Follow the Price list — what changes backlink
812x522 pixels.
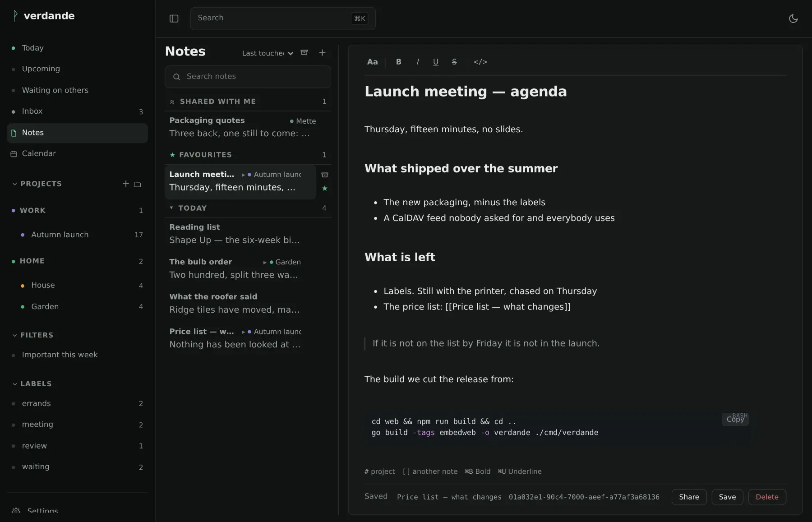(x=449, y=497)
